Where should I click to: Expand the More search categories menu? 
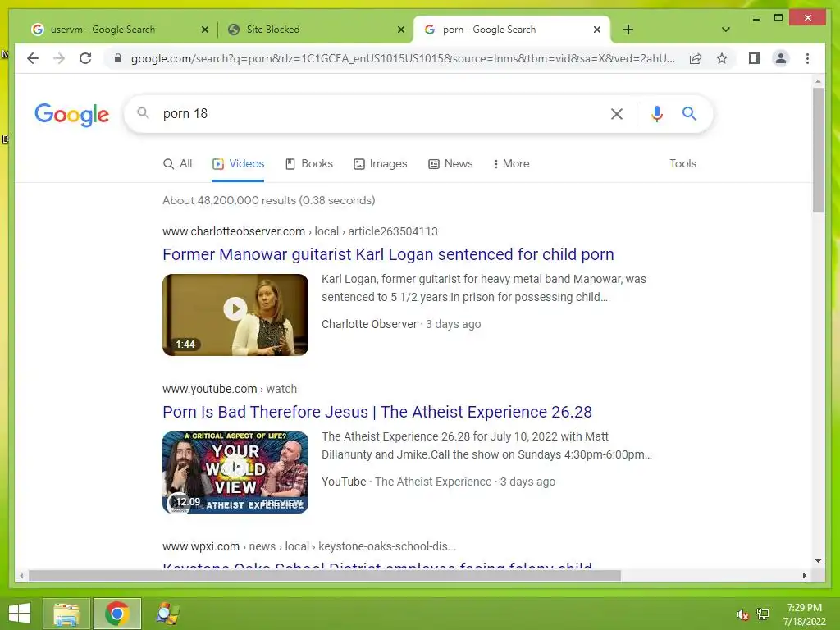pyautogui.click(x=511, y=163)
